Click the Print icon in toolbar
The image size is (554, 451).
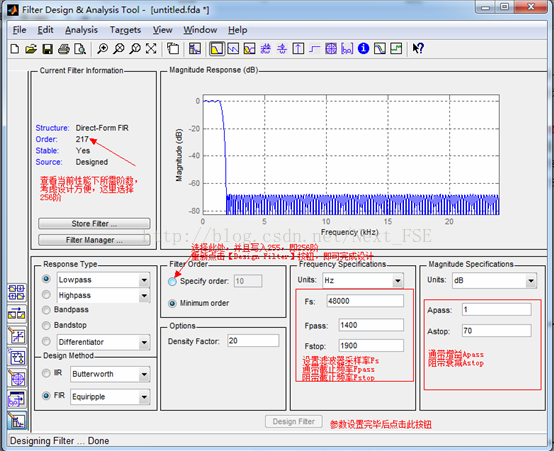click(64, 49)
